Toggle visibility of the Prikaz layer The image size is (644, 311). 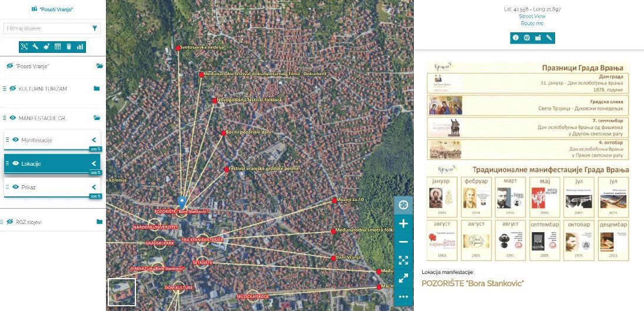point(15,187)
